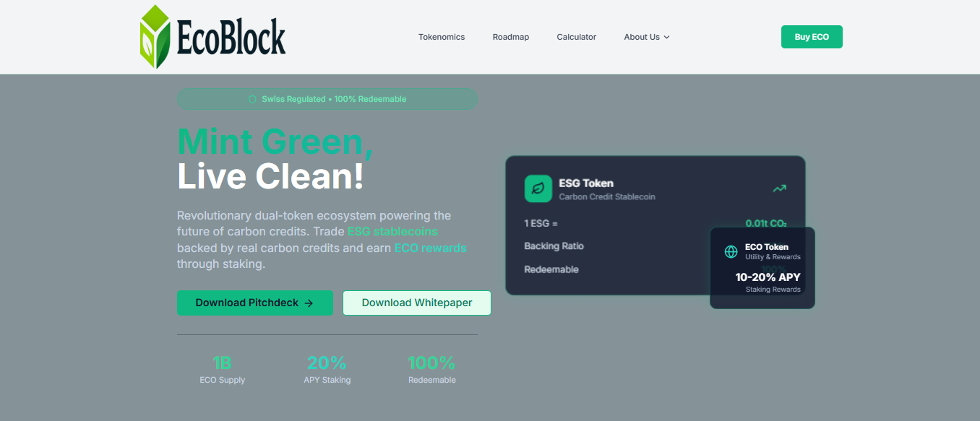Click the 10-20% APY staking rewards text
Screen dimensions: 980x421
pos(768,277)
